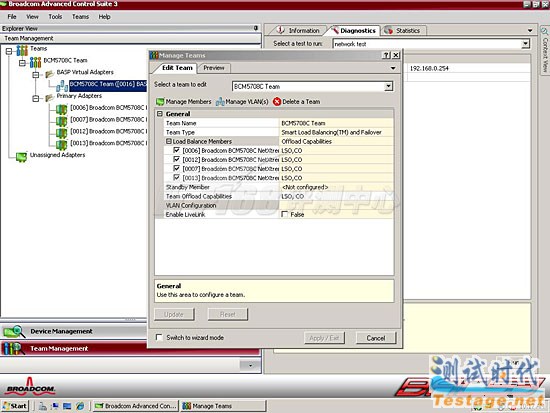
Task: Enable the LiveLink False checkbox
Action: tap(284, 214)
